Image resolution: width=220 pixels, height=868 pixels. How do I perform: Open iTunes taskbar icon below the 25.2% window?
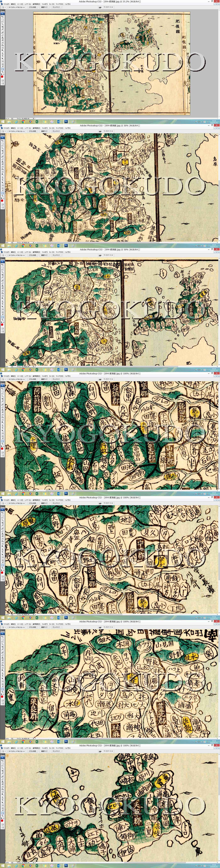tap(52, 122)
